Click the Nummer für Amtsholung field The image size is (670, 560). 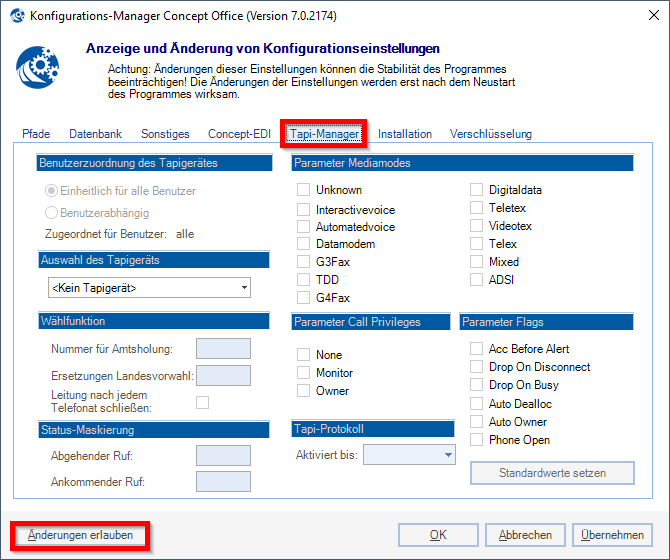(x=223, y=349)
